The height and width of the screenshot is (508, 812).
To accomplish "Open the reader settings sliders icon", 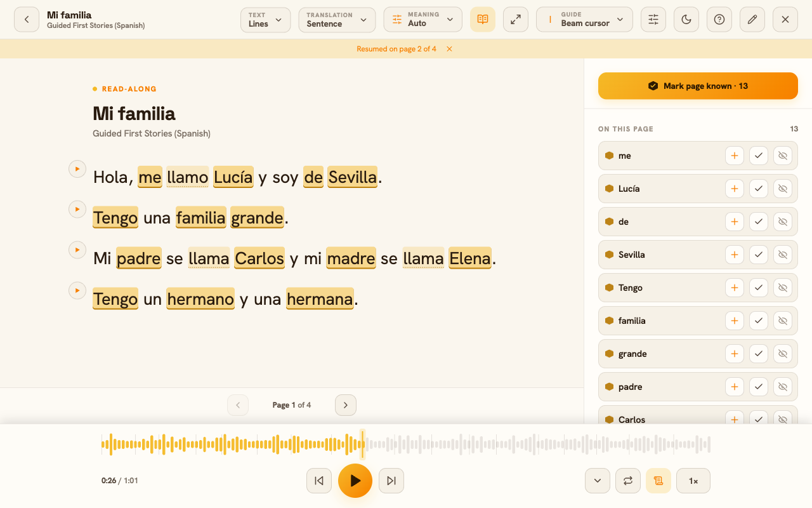I will tap(653, 20).
